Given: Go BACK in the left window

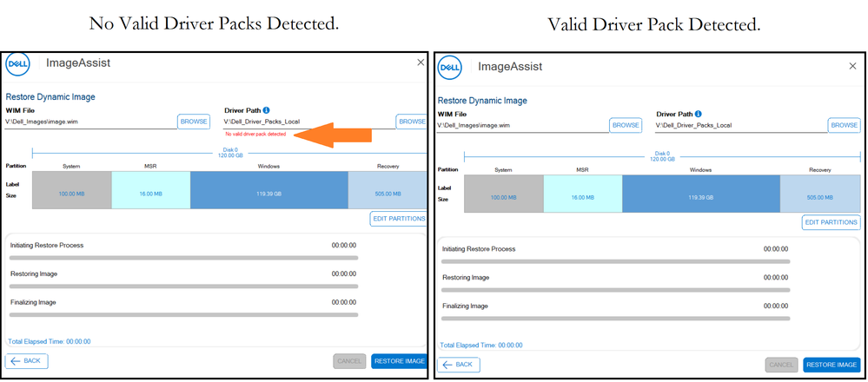Looking at the screenshot, I should [27, 361].
